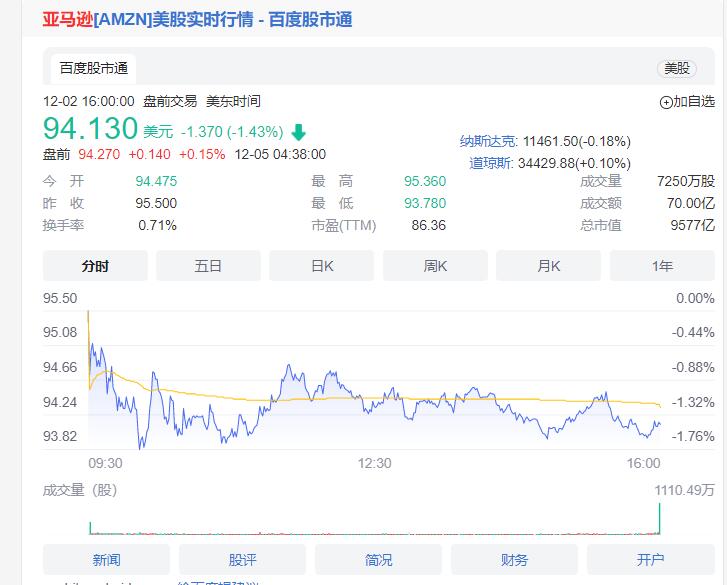This screenshot has width=727, height=585.
Task: Switch to the 1年 chart tab
Action: 662,266
